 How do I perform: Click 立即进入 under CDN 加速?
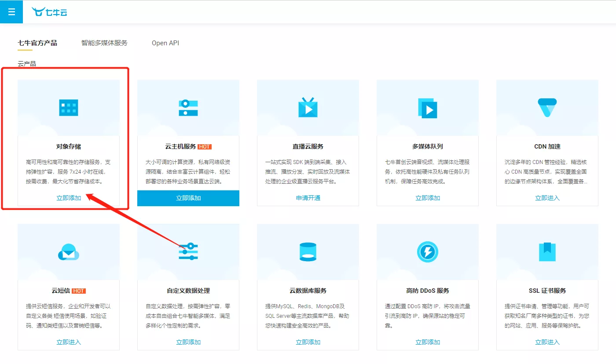pyautogui.click(x=547, y=198)
